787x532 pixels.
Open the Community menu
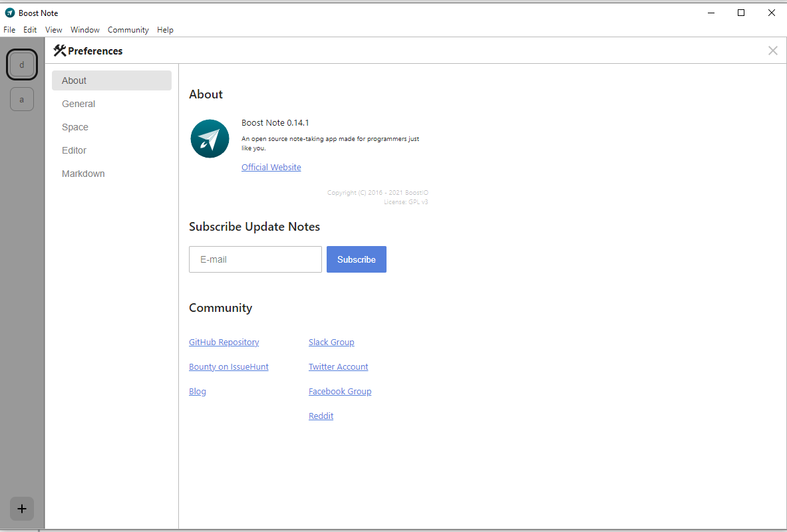point(128,30)
